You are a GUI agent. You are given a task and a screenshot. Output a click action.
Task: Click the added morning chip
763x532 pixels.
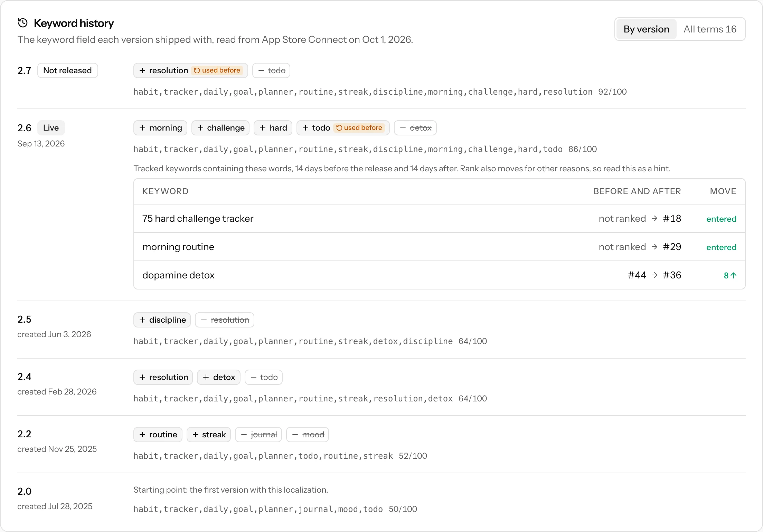[160, 128]
